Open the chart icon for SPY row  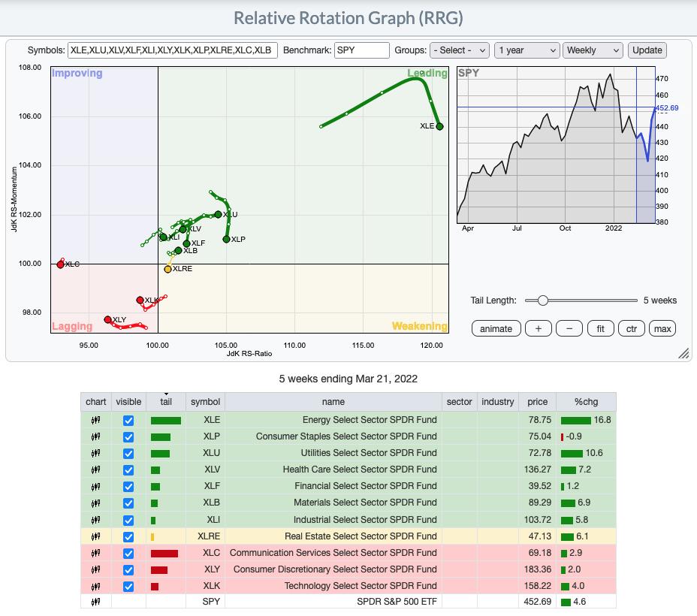click(x=95, y=602)
